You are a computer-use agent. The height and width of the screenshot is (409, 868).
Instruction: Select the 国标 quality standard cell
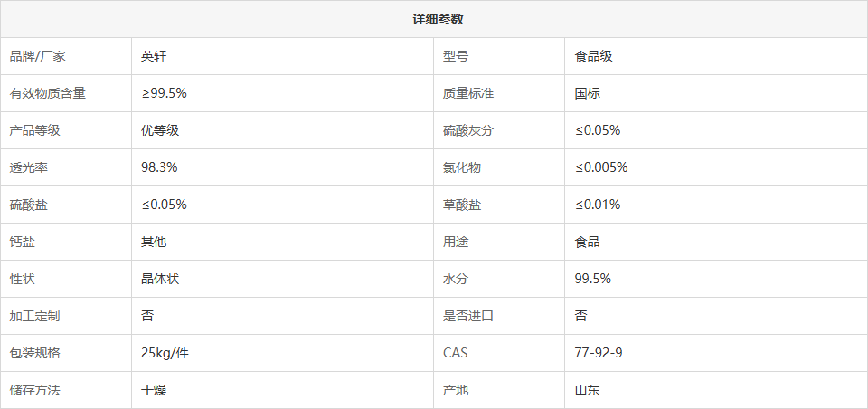pos(588,94)
